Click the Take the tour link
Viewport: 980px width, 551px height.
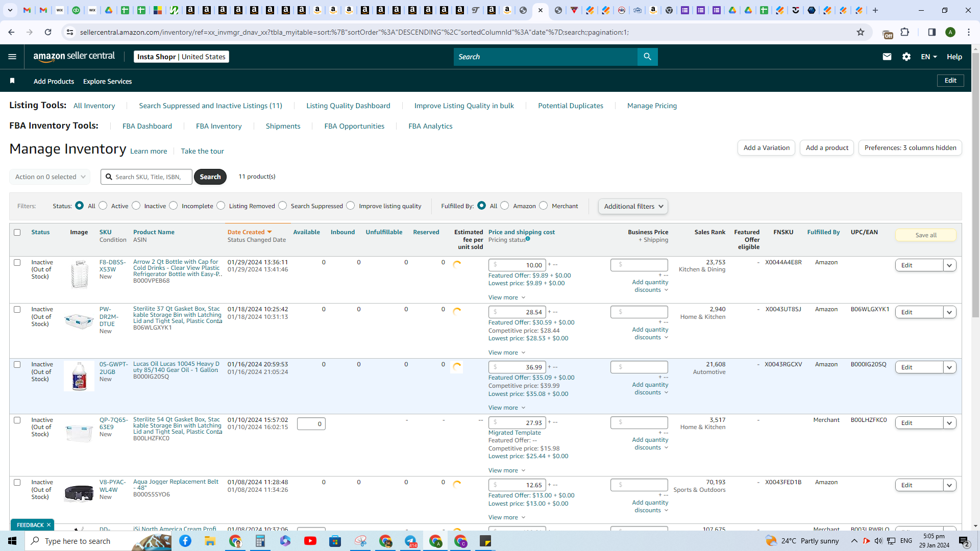(x=202, y=151)
